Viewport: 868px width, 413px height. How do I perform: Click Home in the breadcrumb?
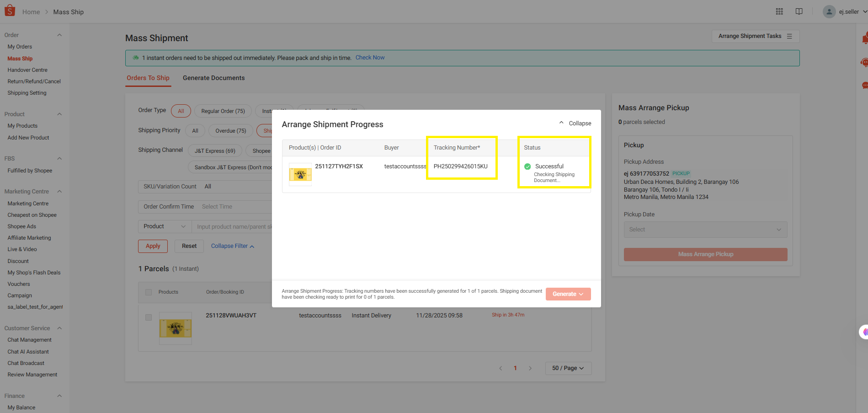point(31,12)
